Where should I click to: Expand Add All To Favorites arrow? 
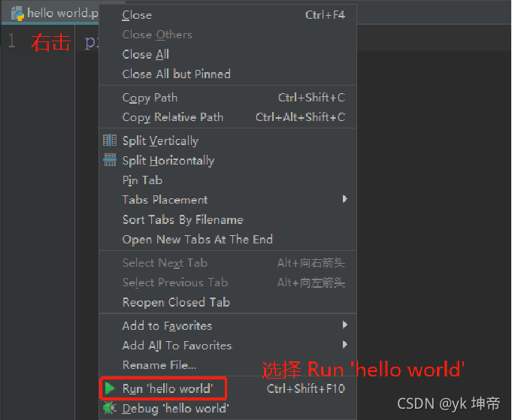click(345, 344)
